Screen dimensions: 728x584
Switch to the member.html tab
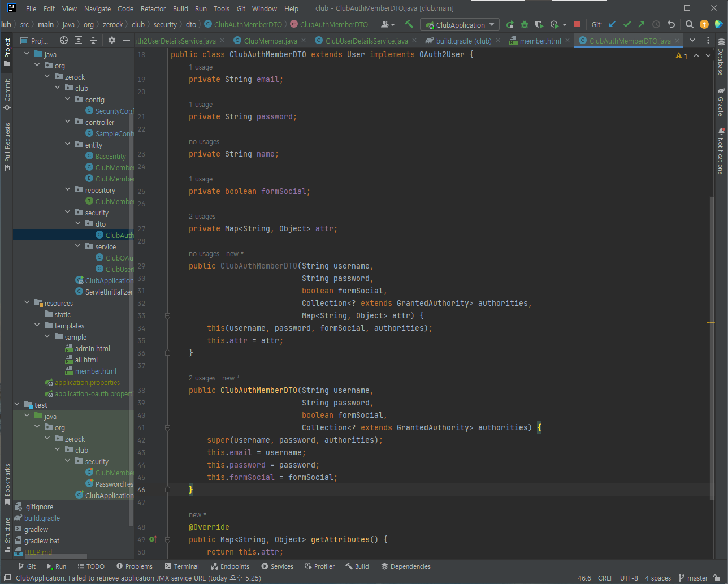coord(540,41)
